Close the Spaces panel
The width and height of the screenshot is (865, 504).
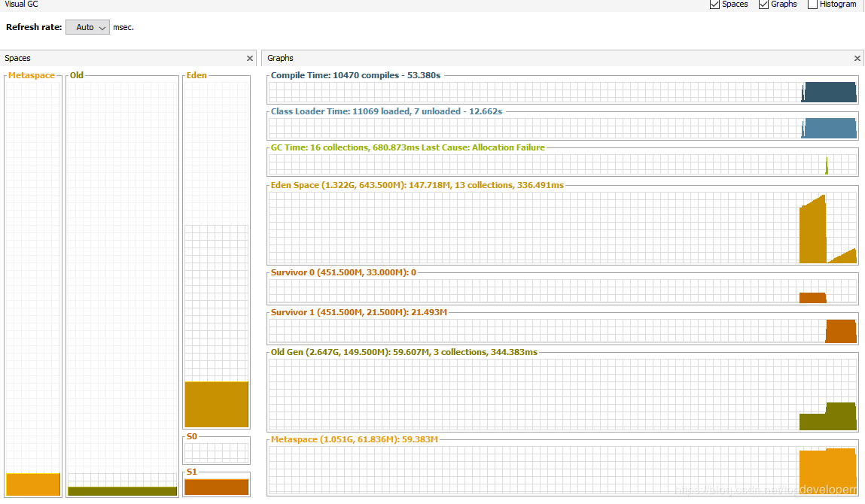point(250,58)
